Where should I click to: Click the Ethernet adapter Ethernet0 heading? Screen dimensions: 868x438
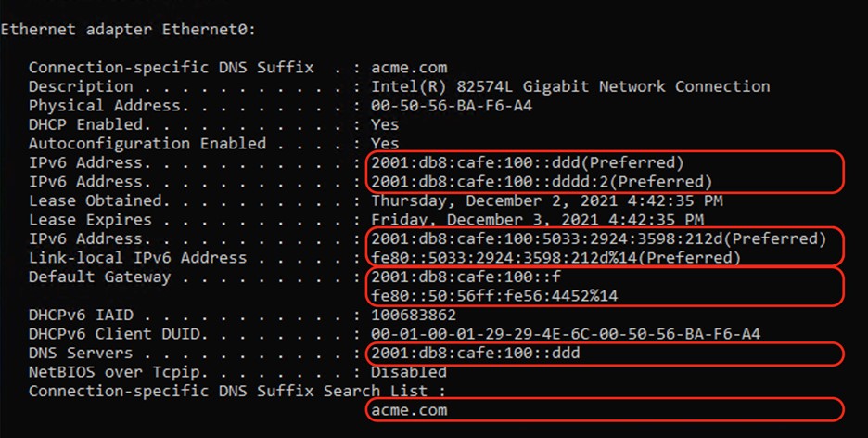tap(127, 29)
